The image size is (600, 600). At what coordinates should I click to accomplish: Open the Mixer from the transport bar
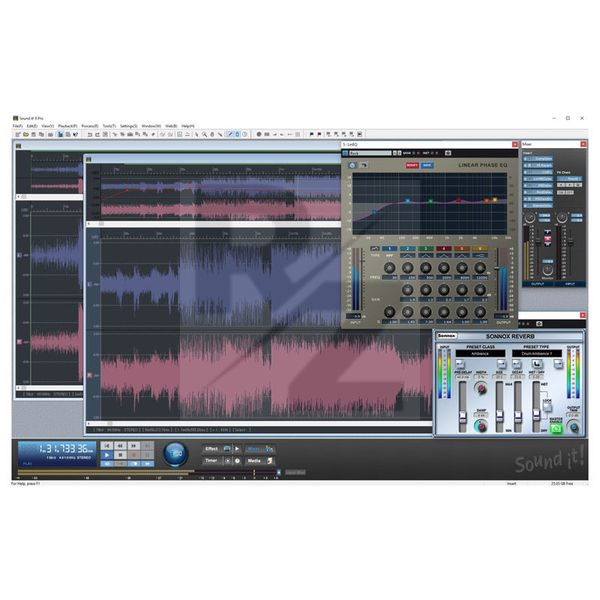click(260, 449)
